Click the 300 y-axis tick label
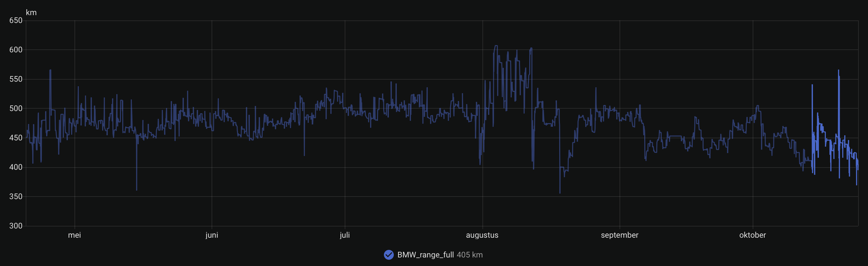 tap(16, 226)
